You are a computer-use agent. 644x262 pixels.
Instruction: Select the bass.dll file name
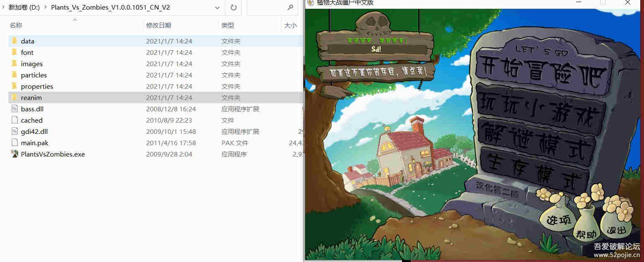pos(32,109)
